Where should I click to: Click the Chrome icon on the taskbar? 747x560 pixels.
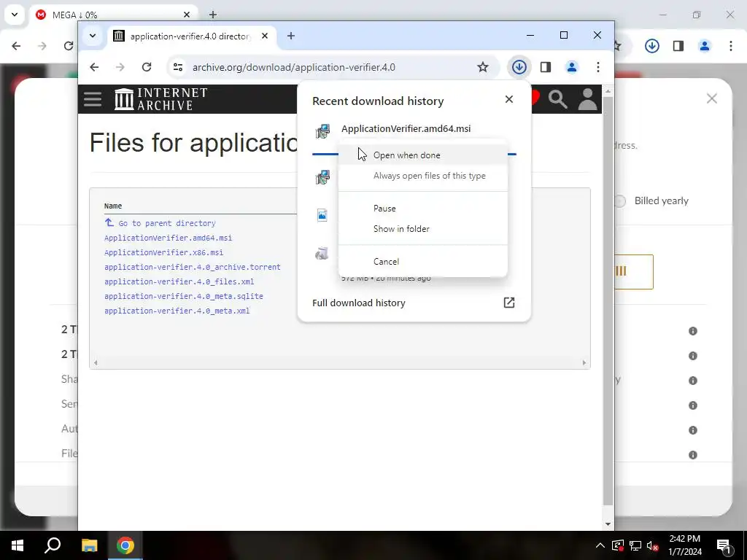(125, 545)
